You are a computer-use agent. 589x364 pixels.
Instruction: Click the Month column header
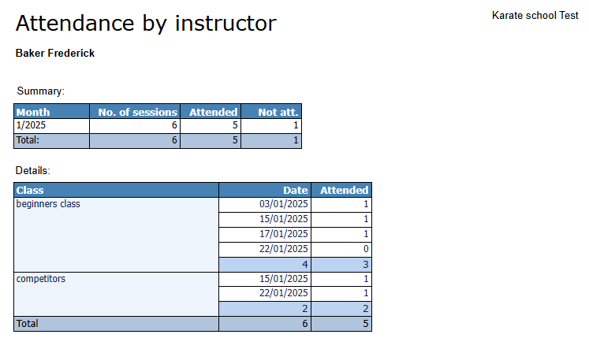click(x=52, y=112)
